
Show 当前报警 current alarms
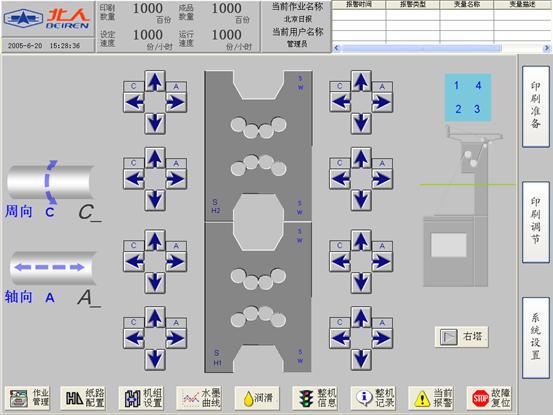click(x=431, y=398)
